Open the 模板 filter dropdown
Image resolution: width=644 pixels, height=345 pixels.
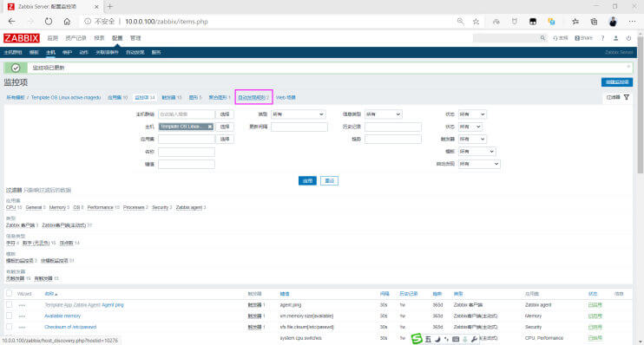point(476,152)
